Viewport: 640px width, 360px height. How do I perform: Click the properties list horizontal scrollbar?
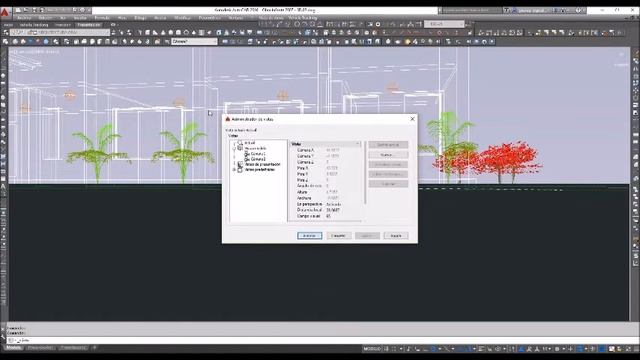[325, 221]
